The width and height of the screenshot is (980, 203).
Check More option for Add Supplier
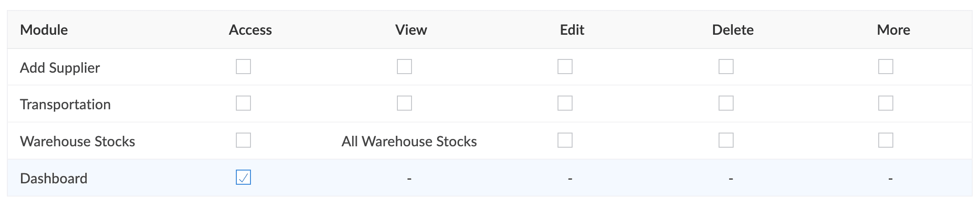tap(886, 67)
